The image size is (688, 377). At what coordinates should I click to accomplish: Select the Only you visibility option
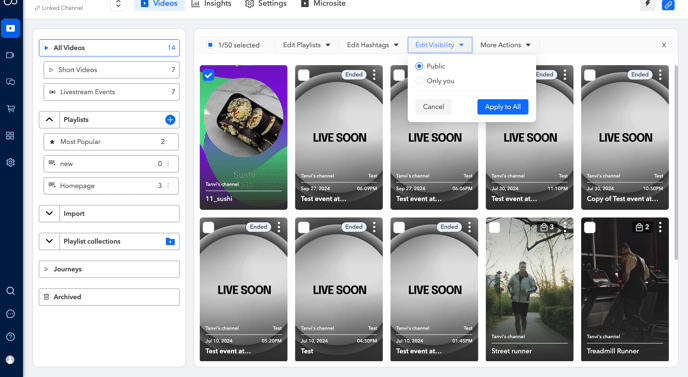point(419,81)
